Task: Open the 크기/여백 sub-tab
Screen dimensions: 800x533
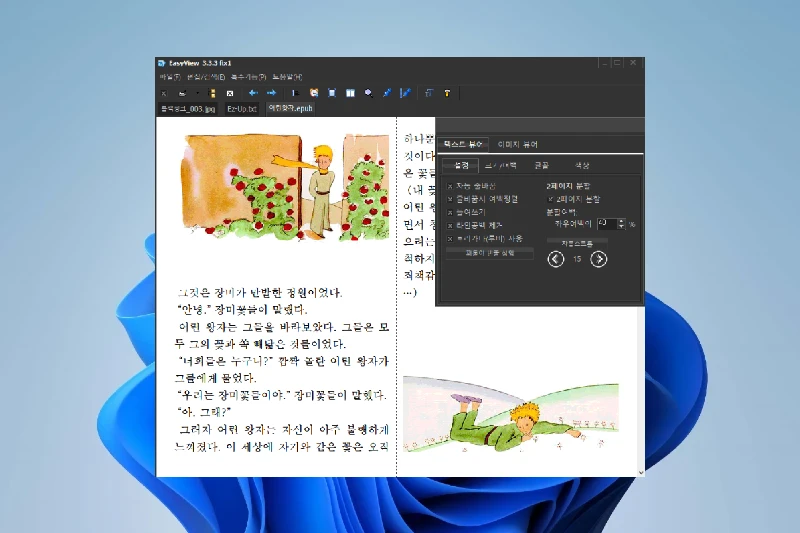Action: tap(500, 165)
